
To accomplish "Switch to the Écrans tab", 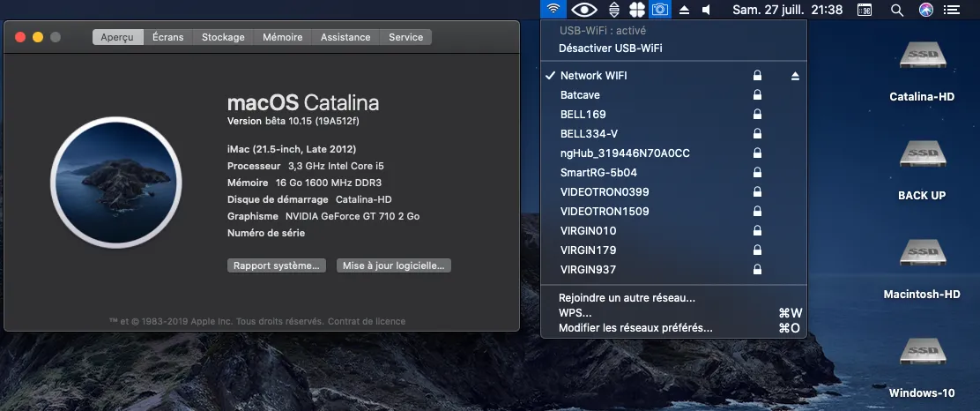I will [x=168, y=37].
